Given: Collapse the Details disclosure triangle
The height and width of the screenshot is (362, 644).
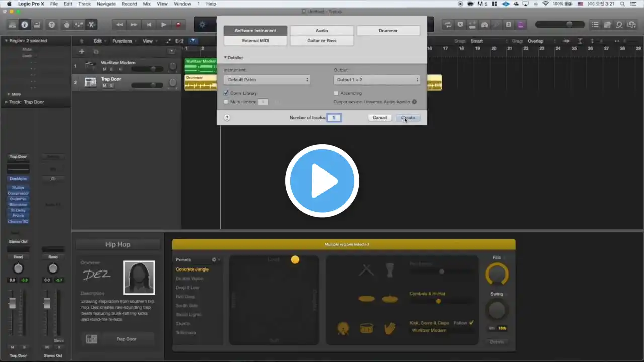Looking at the screenshot, I should click(x=225, y=58).
